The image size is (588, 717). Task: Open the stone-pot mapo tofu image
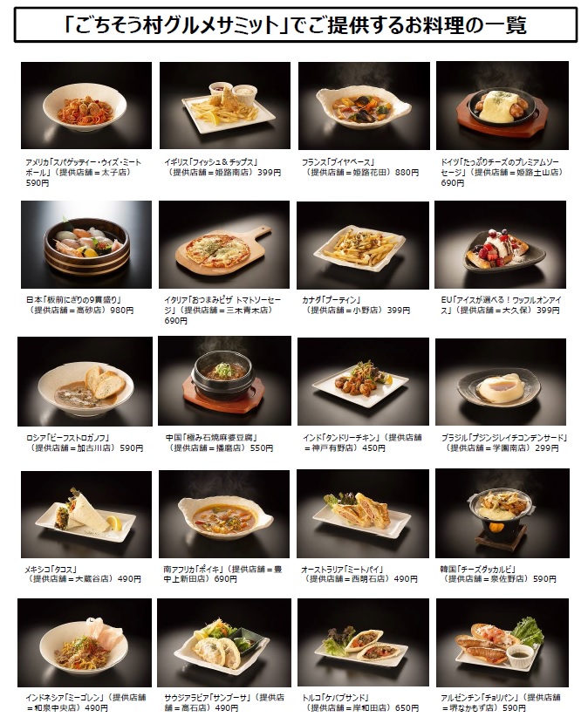(x=224, y=381)
